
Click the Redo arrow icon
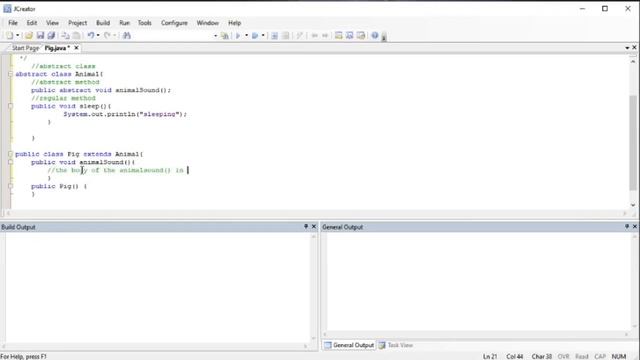click(x=107, y=36)
